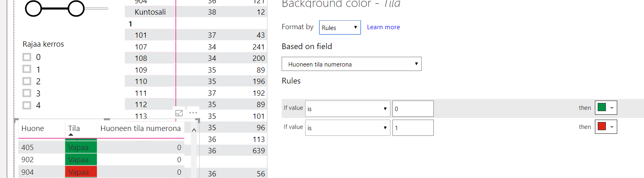Select room 109 row
This screenshot has height=178, width=644.
point(196,70)
